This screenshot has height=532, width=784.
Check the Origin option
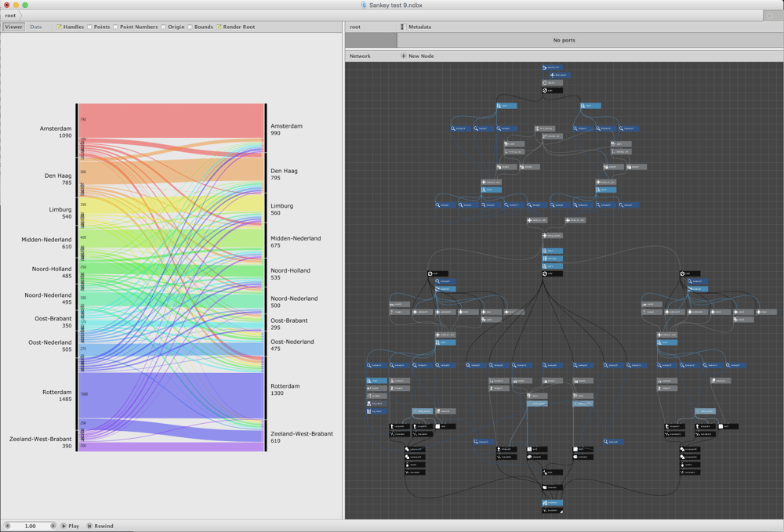tap(164, 27)
